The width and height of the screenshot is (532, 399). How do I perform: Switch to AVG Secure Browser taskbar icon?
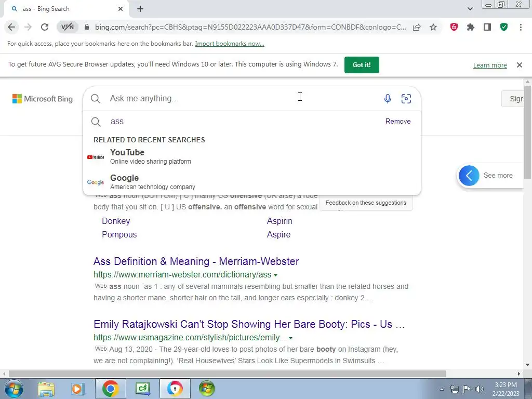pos(175,389)
